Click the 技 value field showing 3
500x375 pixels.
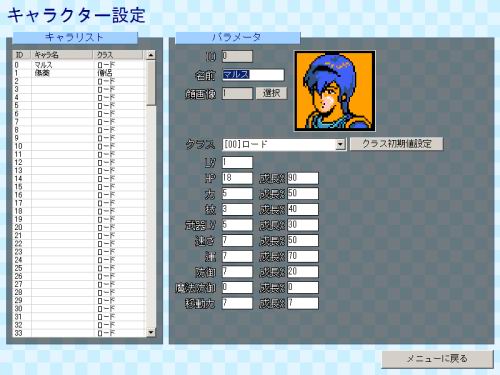coord(237,209)
